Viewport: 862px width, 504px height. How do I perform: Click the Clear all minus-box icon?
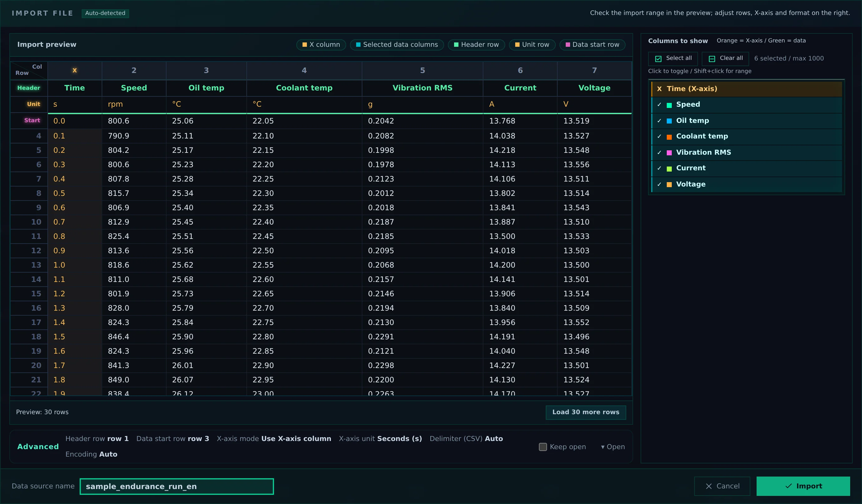(x=712, y=59)
